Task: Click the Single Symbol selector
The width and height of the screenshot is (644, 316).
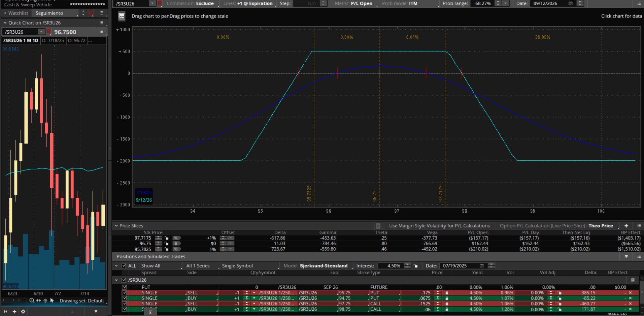Action: (x=237, y=266)
